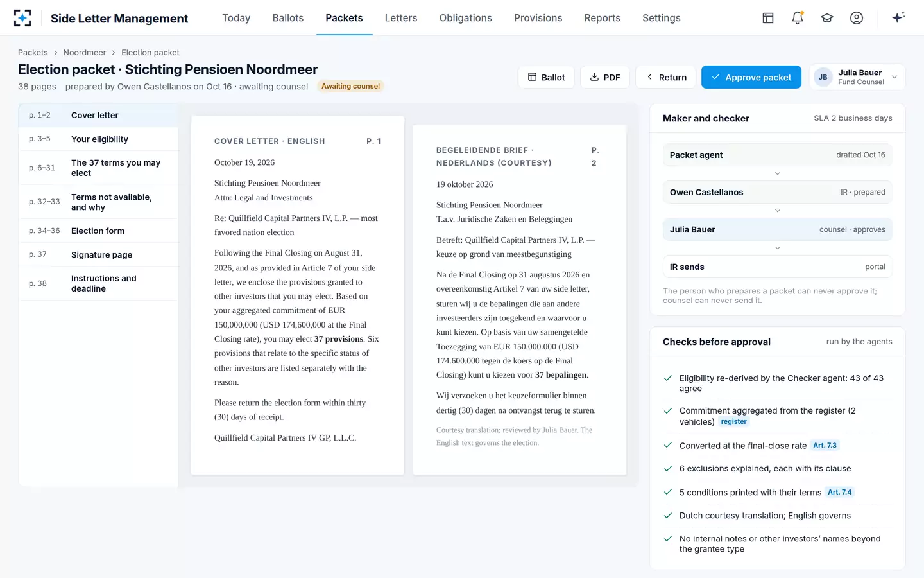This screenshot has width=924, height=578.
Task: Jump to The 37 terms section
Action: pos(98,168)
